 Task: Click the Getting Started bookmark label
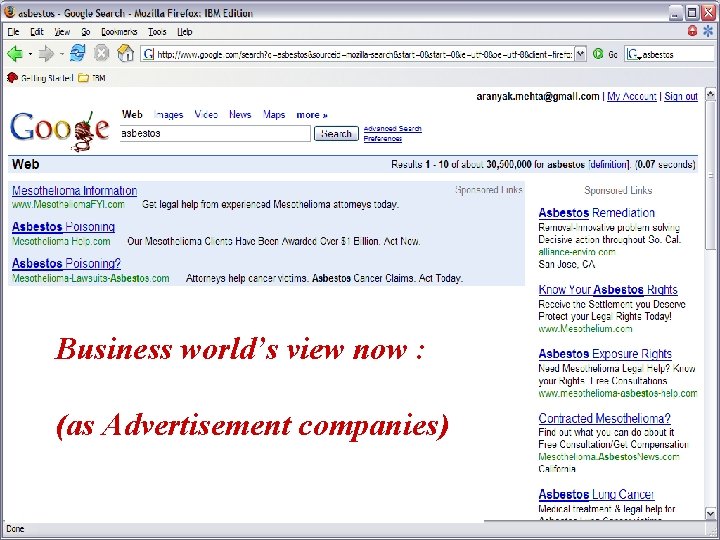(x=47, y=78)
